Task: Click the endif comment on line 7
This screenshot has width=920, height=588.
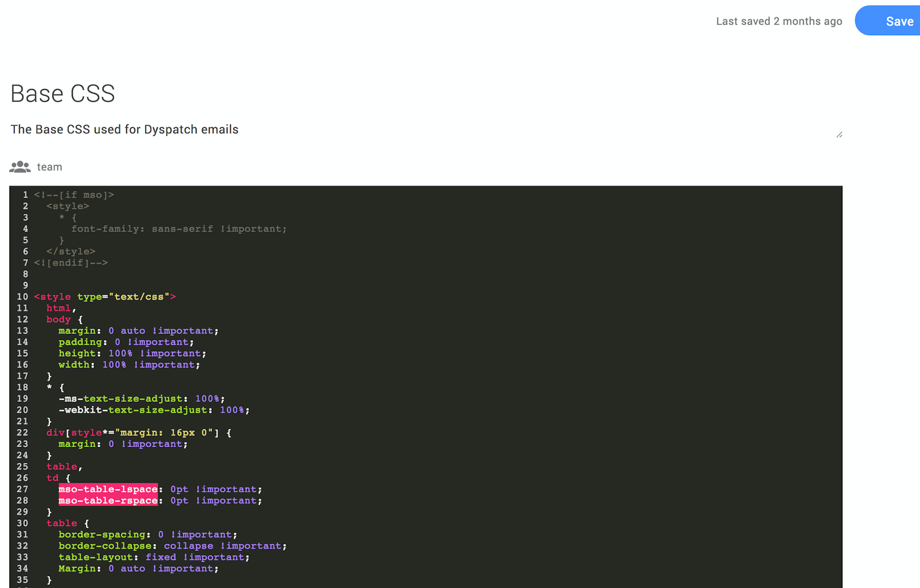Action: click(71, 263)
